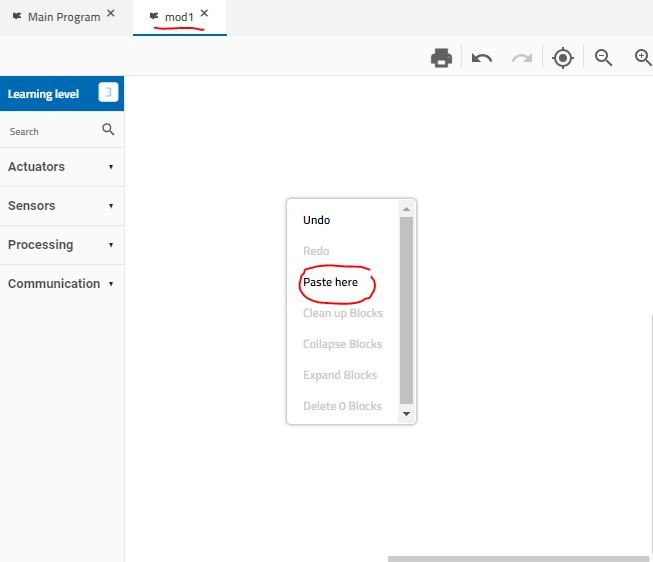653x562 pixels.
Task: Expand the Sensors category
Action: [x=61, y=206]
